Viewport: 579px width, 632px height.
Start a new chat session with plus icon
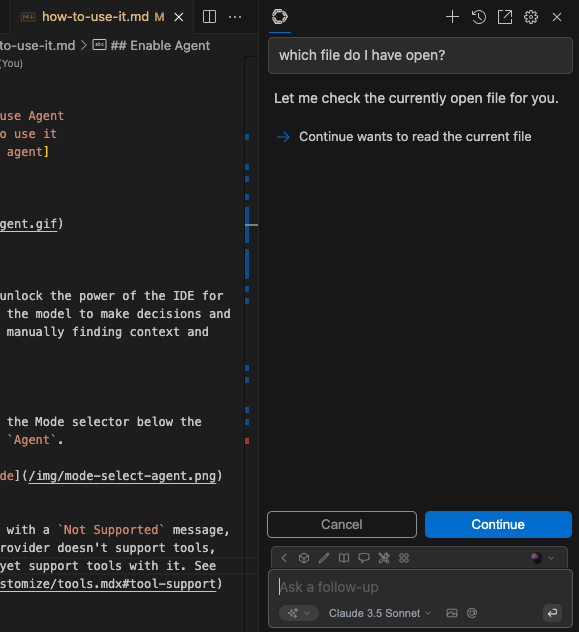pyautogui.click(x=452, y=17)
